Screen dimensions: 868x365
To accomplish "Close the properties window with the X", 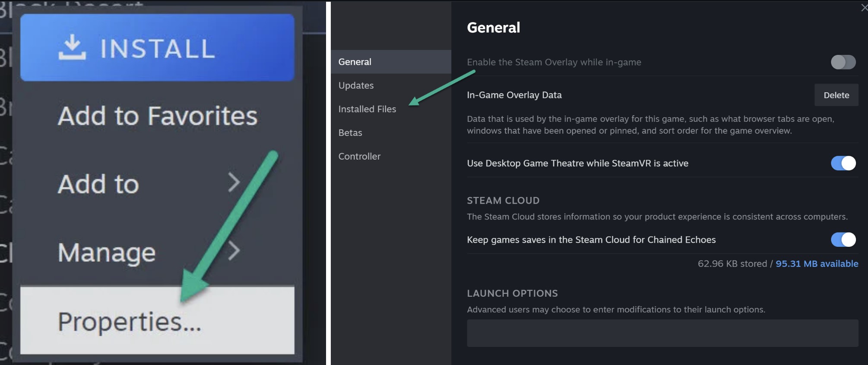I will (864, 7).
